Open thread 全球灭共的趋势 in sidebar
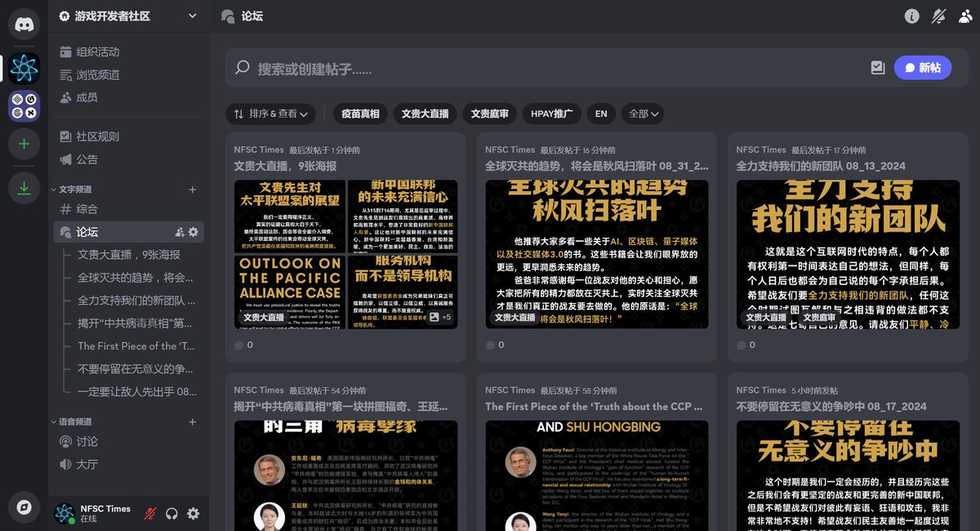This screenshot has height=531, width=980. coord(135,278)
